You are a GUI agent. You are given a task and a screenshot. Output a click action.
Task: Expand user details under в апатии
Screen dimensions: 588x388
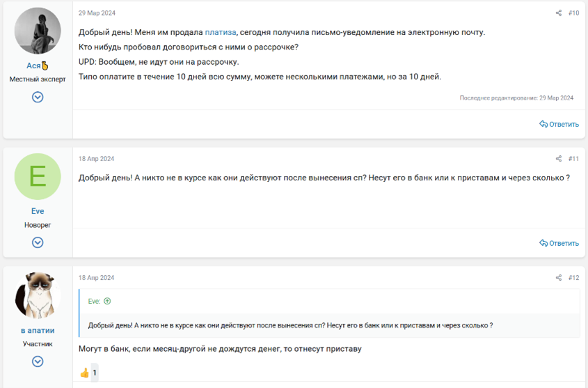pyautogui.click(x=38, y=362)
